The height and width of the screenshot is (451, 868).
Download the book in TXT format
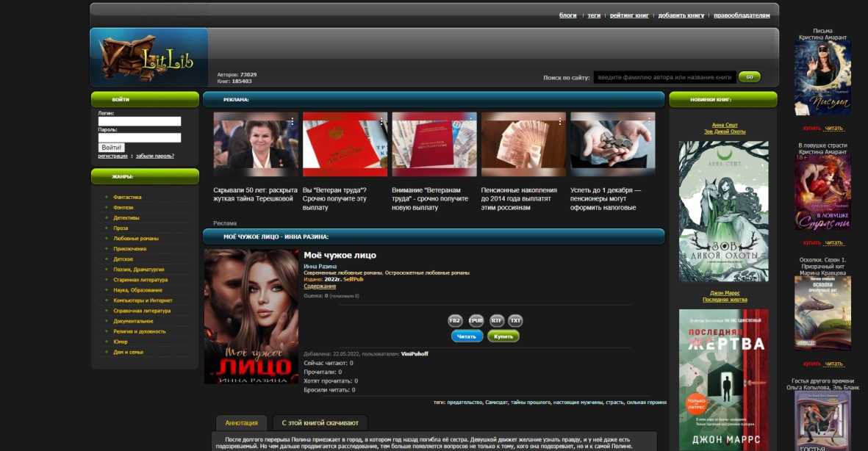(516, 320)
